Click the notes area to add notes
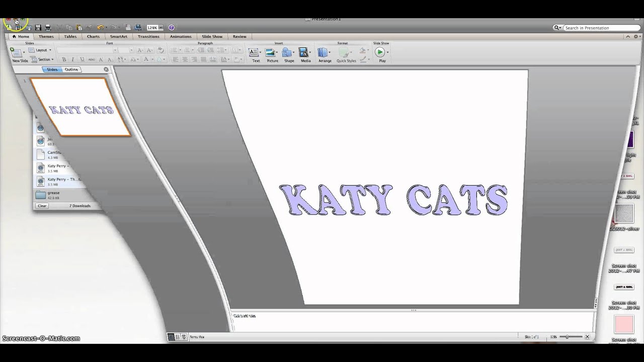Screen dimensions: 644x362 [x=413, y=322]
